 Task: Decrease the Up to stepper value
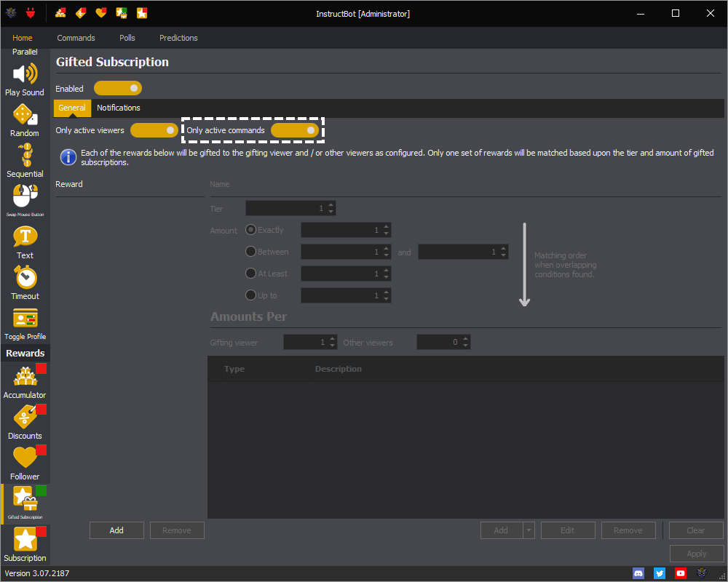pos(387,299)
